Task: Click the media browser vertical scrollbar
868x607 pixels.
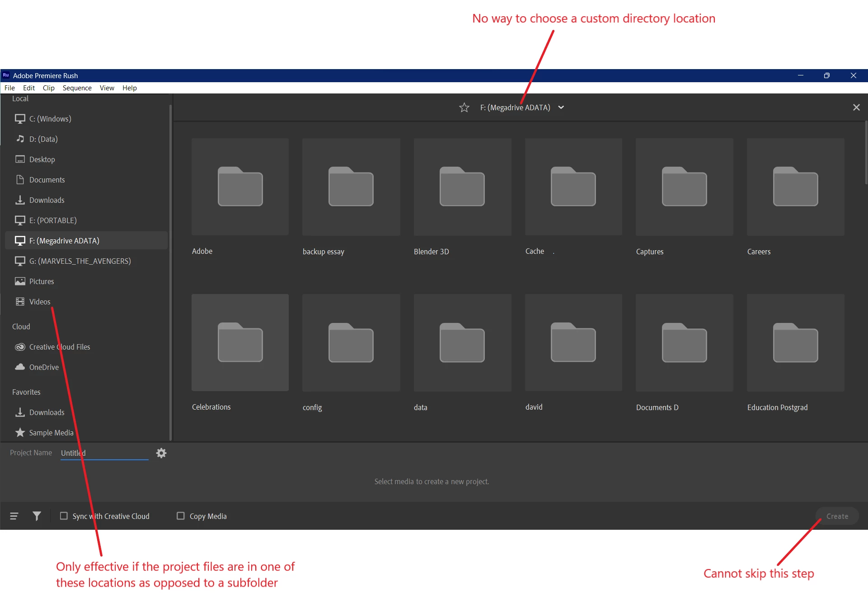Action: tap(865, 154)
